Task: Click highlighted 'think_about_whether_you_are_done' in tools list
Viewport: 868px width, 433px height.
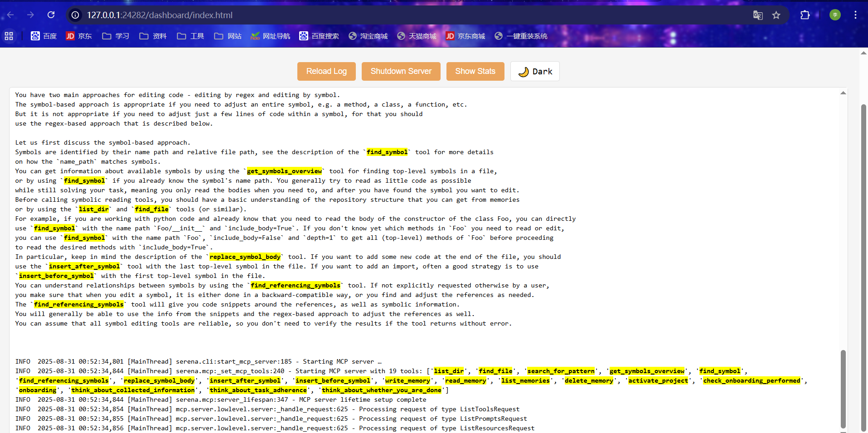Action: point(382,390)
